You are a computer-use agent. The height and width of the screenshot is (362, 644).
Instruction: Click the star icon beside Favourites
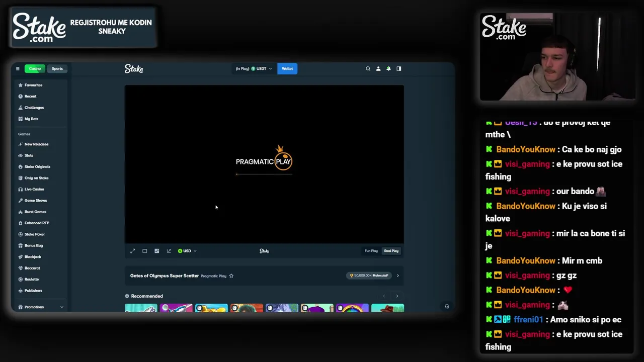coord(20,85)
